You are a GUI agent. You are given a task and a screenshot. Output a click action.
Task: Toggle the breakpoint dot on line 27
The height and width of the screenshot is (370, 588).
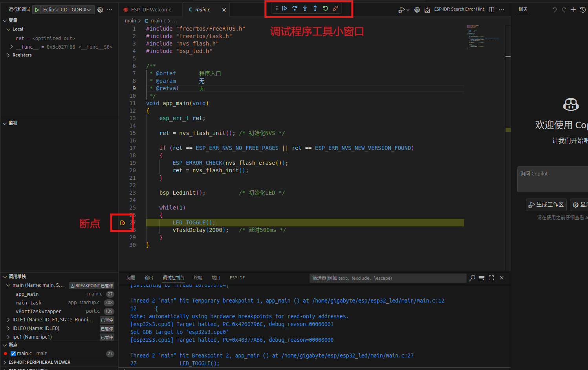pyautogui.click(x=123, y=222)
